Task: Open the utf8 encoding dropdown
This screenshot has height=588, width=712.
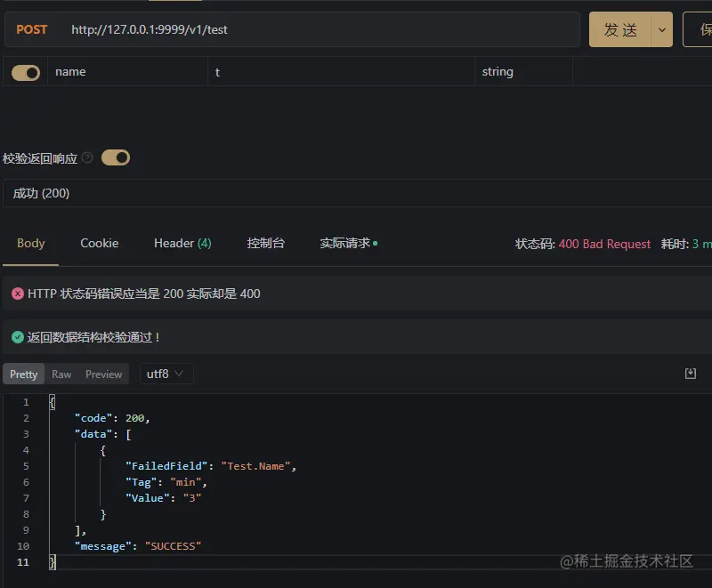Action: click(x=166, y=374)
